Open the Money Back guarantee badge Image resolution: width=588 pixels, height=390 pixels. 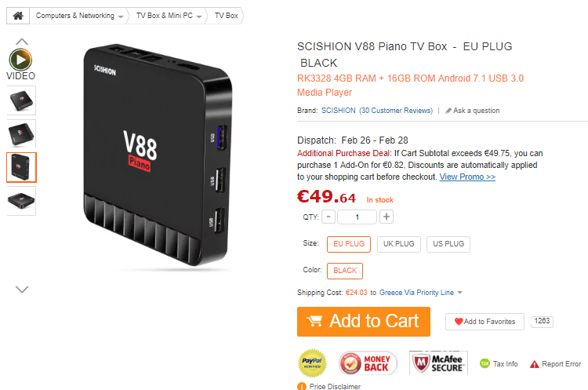coord(368,363)
